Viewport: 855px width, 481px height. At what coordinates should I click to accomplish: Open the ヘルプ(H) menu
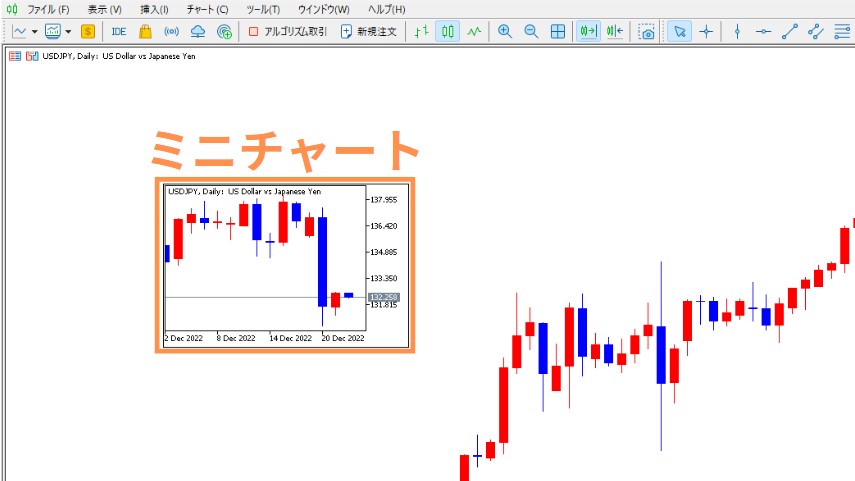[x=387, y=9]
